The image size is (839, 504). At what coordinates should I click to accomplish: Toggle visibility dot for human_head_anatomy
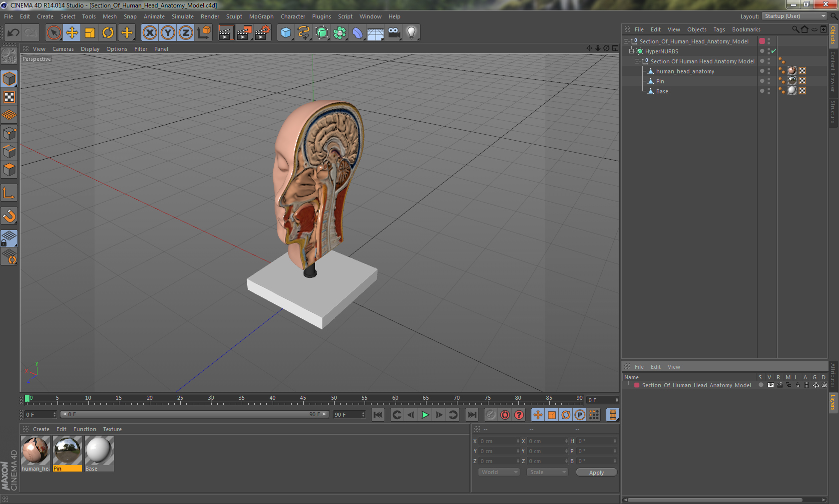point(769,69)
